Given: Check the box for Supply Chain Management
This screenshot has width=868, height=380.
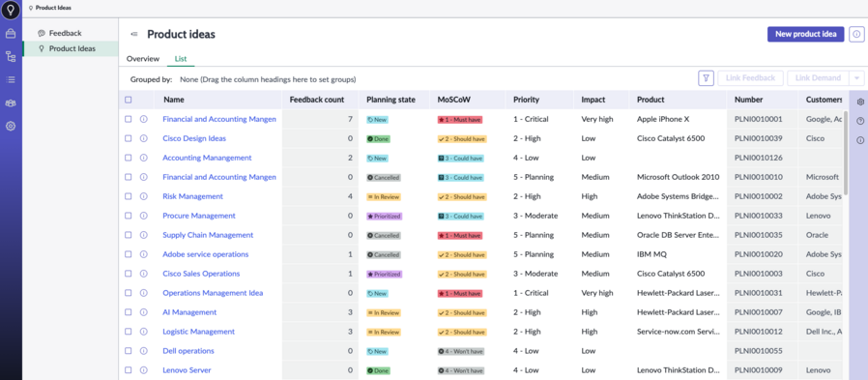Looking at the screenshot, I should [129, 235].
